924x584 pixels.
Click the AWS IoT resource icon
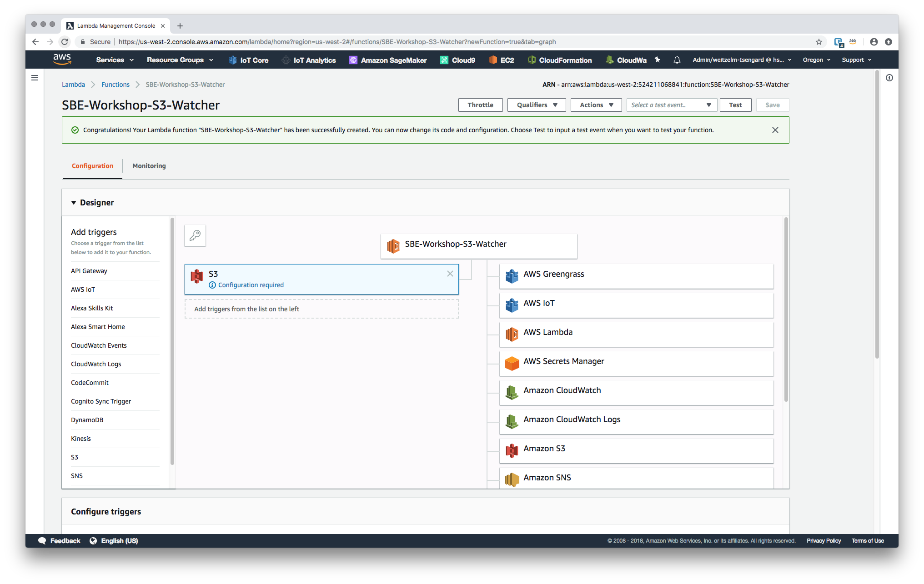tap(512, 304)
